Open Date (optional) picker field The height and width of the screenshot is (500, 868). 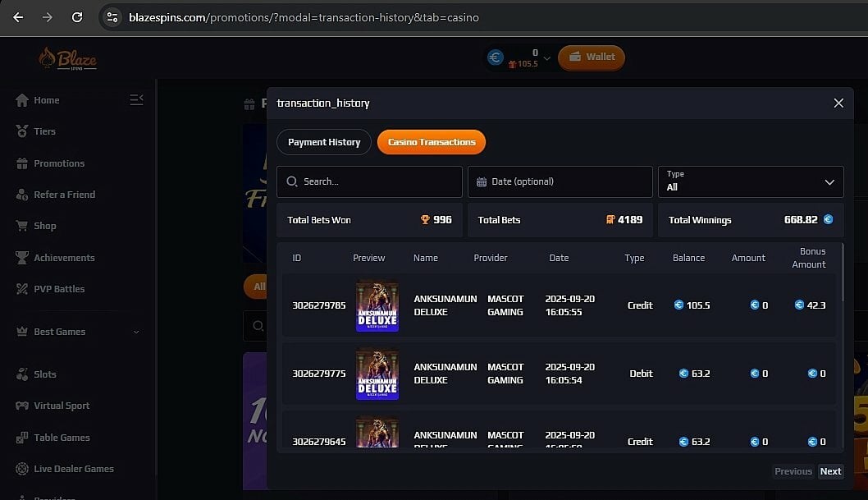coord(560,181)
